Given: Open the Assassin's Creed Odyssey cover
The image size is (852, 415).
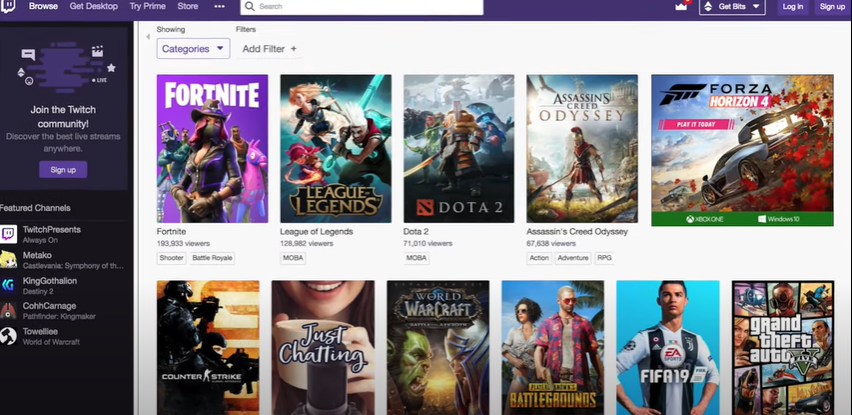Looking at the screenshot, I should 582,148.
